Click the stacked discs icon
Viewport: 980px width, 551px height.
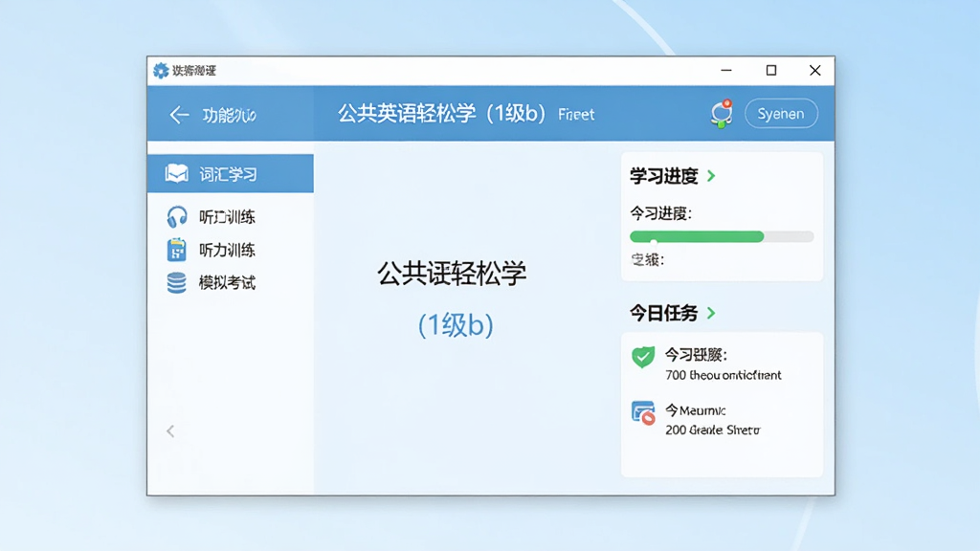pos(176,283)
